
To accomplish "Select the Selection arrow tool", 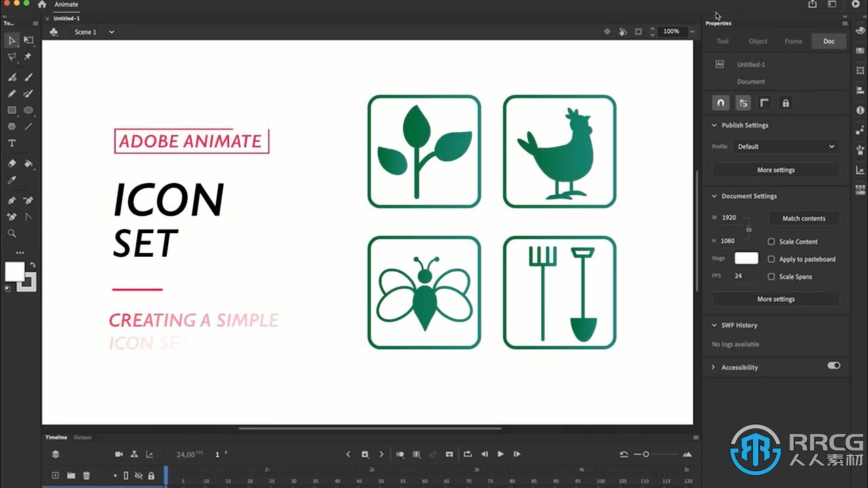I will [12, 41].
